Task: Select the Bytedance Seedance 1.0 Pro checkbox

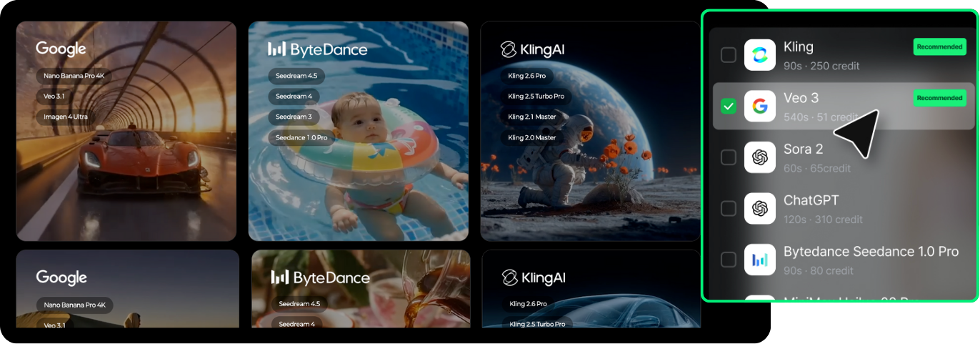Action: click(x=728, y=260)
